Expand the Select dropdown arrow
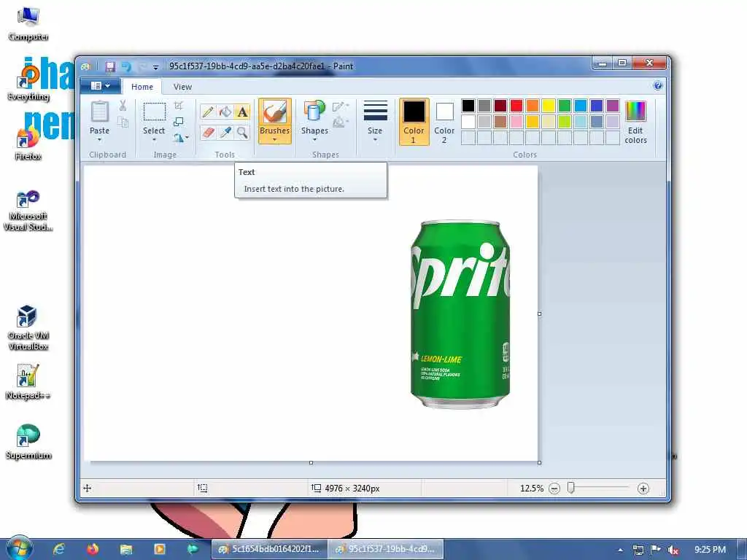This screenshot has width=747, height=560. pos(154,140)
